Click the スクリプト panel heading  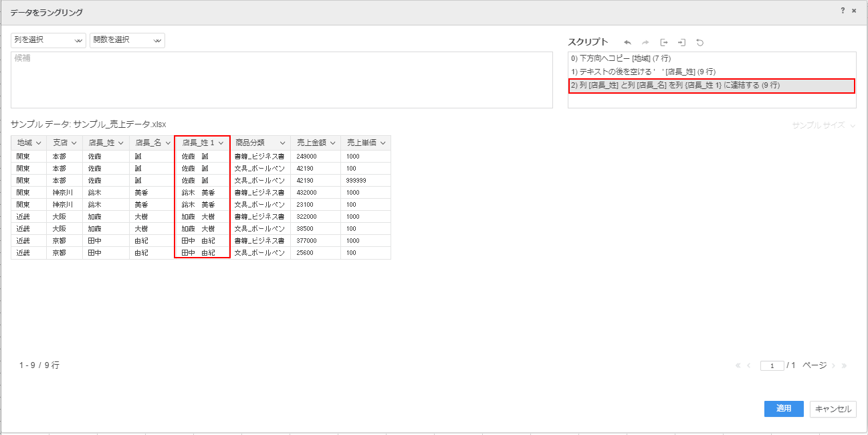coord(588,42)
